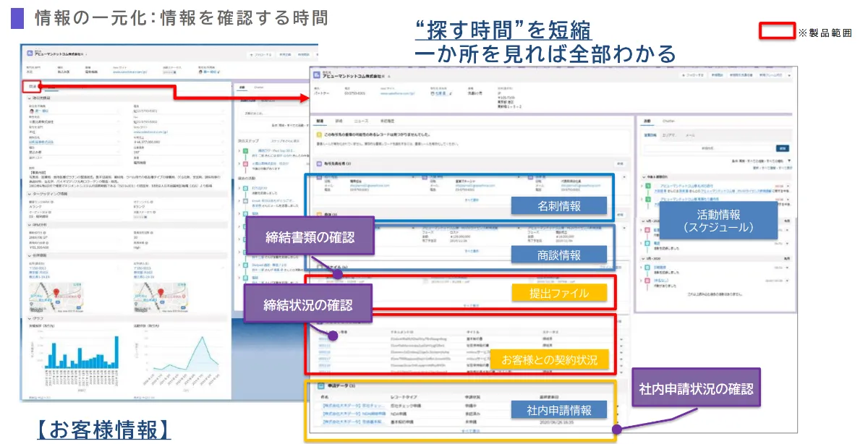The width and height of the screenshot is (868, 444).
Task: Select the Chatter tab in the right activity panel
Action: 669,121
